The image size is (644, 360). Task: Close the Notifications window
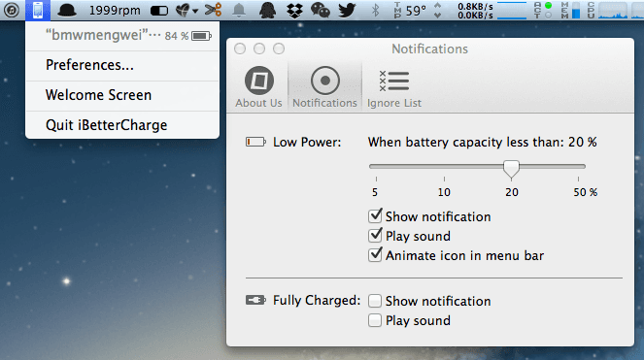pyautogui.click(x=240, y=49)
